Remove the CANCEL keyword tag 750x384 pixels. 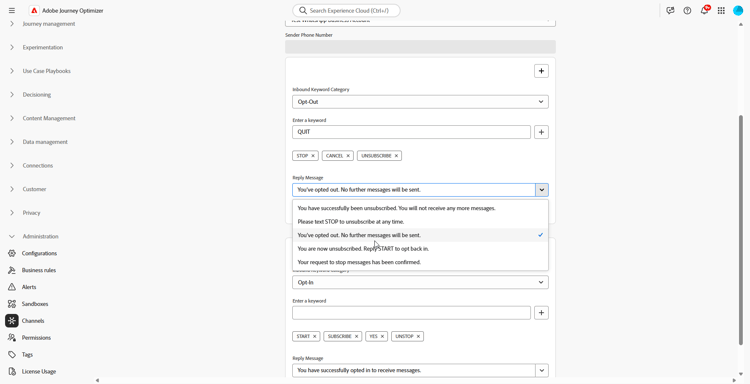[x=348, y=156]
